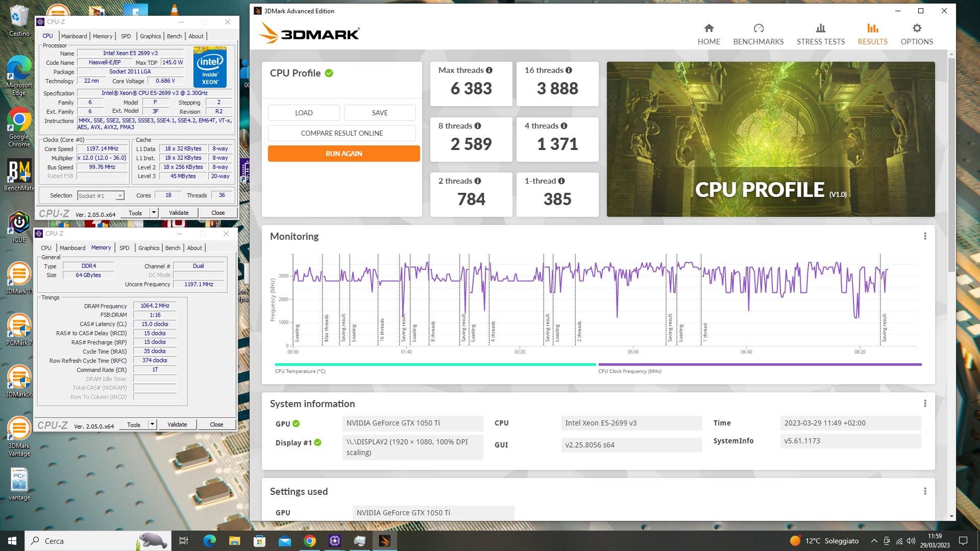The width and height of the screenshot is (980, 551).
Task: Click Close button in lower CPU-Z window
Action: click(x=216, y=424)
